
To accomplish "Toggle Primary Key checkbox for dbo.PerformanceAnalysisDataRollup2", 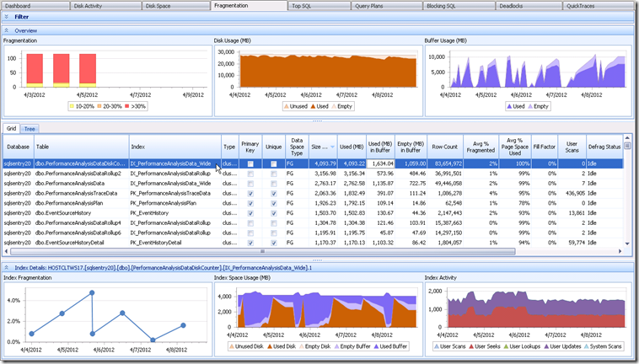I will pos(250,174).
